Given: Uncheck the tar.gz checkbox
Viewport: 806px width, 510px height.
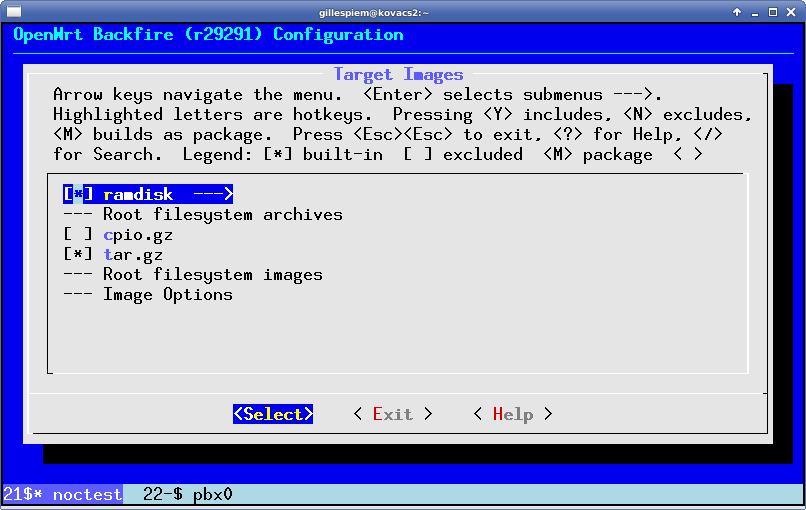Looking at the screenshot, I should pyautogui.click(x=78, y=254).
